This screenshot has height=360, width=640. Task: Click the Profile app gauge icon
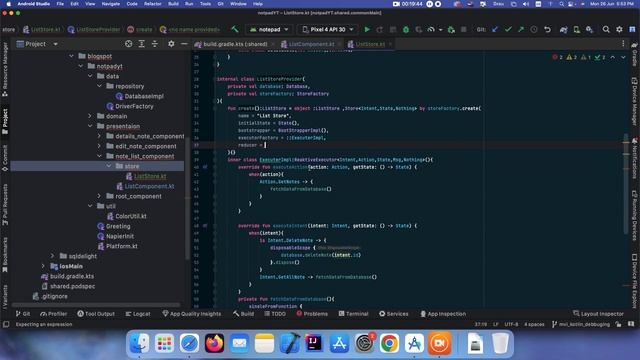(431, 29)
